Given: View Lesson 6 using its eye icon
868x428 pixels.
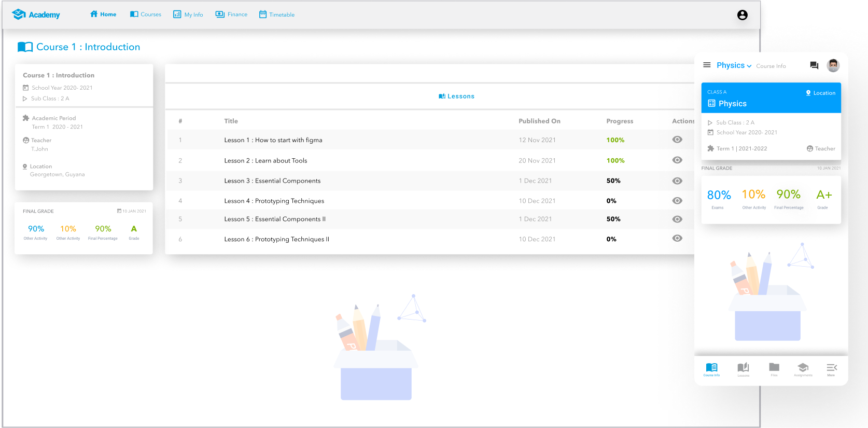Looking at the screenshot, I should pos(677,239).
